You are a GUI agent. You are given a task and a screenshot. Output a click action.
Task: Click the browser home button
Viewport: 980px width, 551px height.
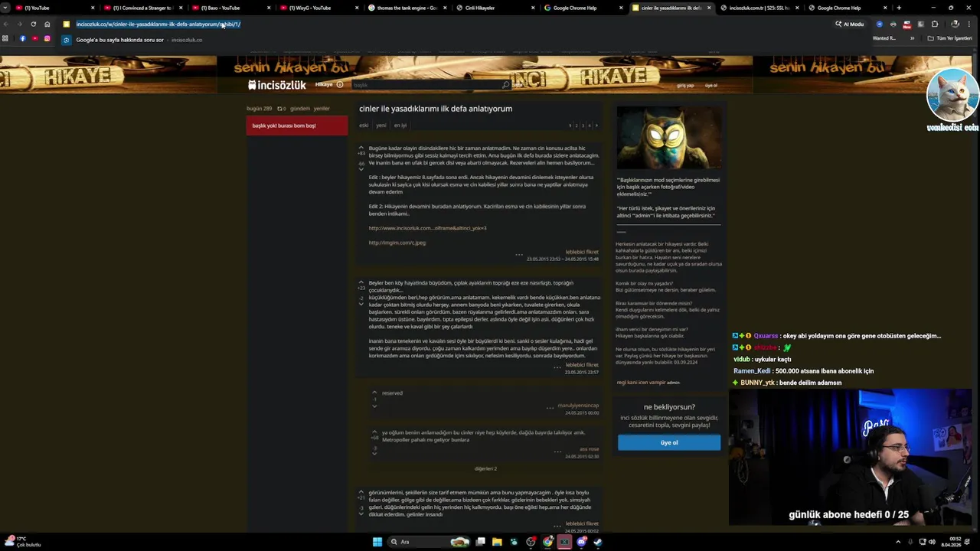pyautogui.click(x=47, y=24)
